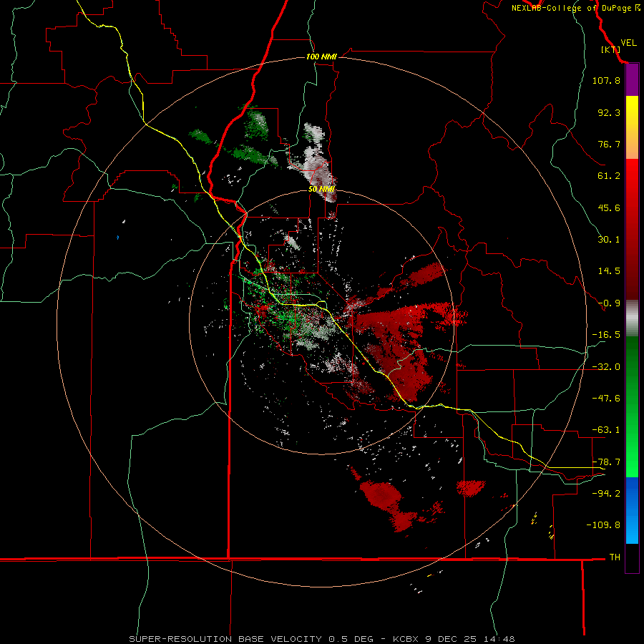Click the 45.6 legend value

pos(609,208)
